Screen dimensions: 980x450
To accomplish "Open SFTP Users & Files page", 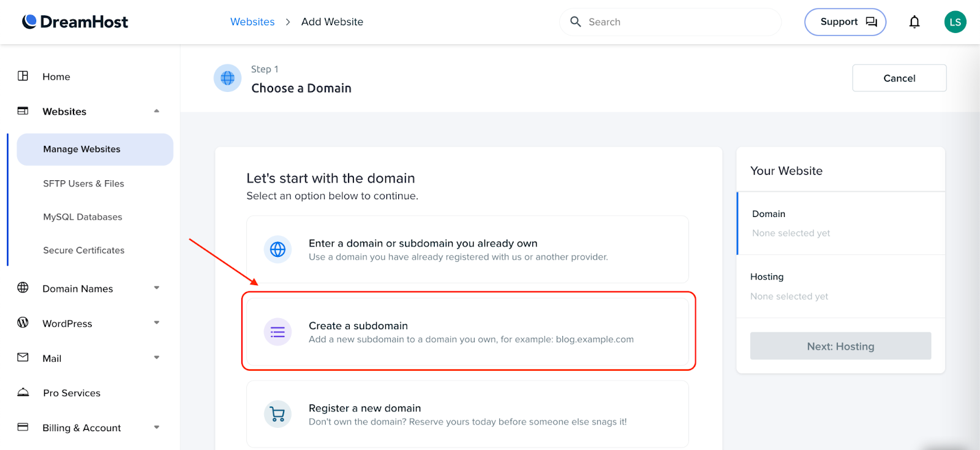I will point(83,183).
